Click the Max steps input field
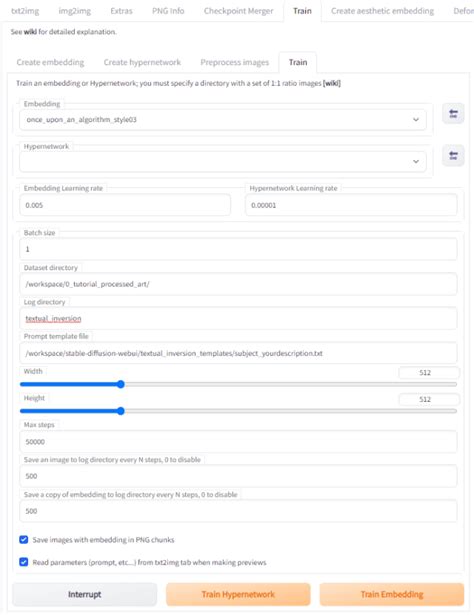474x615 pixels. (x=238, y=442)
